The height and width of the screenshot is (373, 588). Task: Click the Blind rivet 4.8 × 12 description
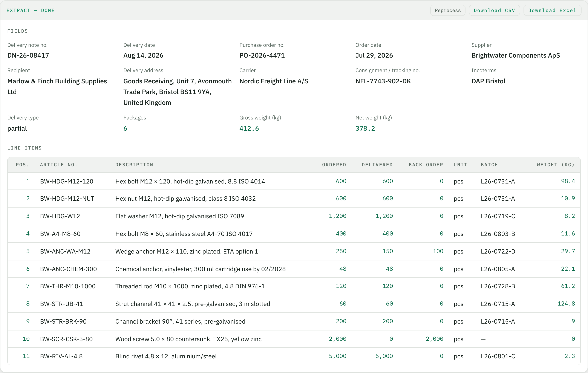point(166,356)
